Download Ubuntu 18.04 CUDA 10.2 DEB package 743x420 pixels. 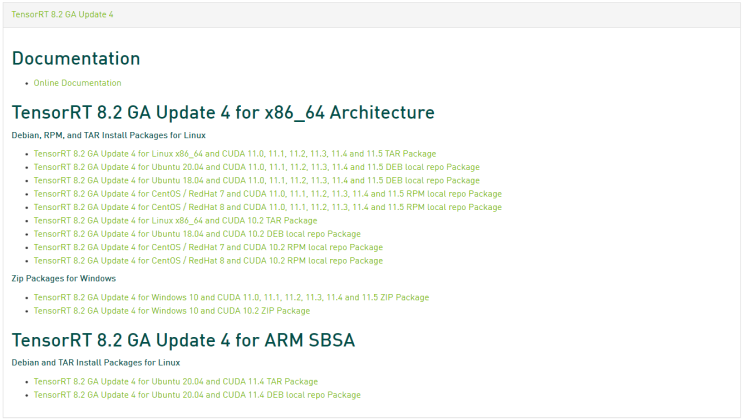(x=197, y=234)
